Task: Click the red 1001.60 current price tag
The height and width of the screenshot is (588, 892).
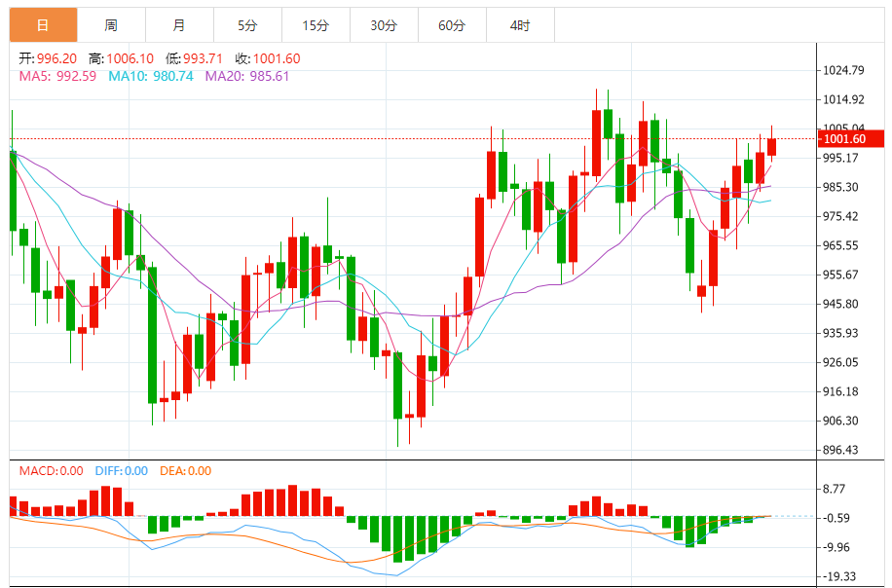Action: tap(851, 139)
